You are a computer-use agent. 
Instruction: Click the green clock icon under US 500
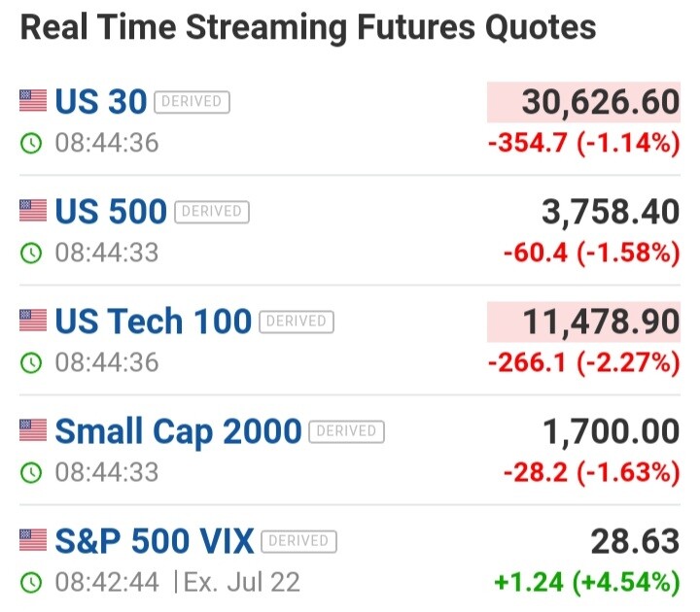(31, 253)
